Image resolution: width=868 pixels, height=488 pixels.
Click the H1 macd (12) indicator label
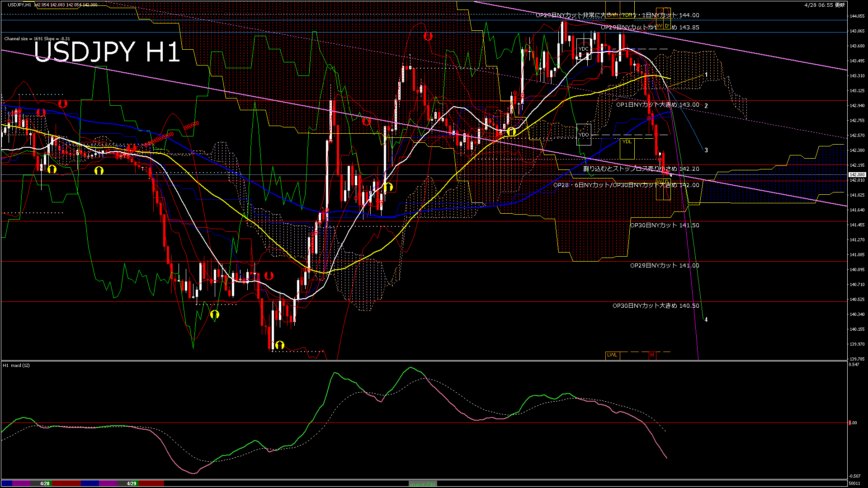[16, 365]
